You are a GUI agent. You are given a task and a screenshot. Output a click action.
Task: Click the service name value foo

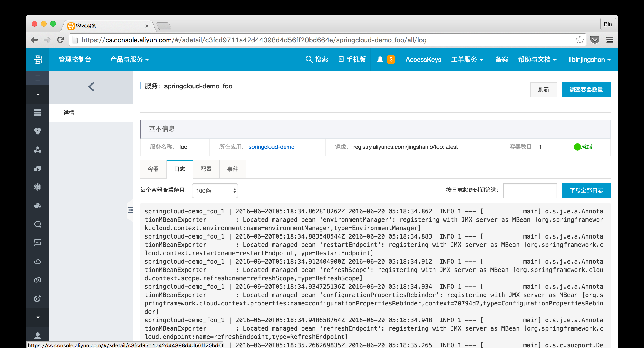point(183,147)
